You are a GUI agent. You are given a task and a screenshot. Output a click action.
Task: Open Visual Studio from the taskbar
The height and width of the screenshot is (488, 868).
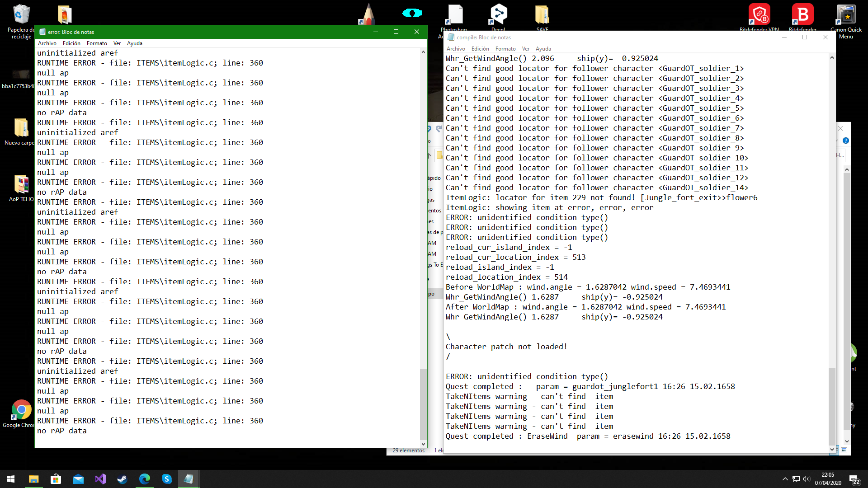coord(100,479)
